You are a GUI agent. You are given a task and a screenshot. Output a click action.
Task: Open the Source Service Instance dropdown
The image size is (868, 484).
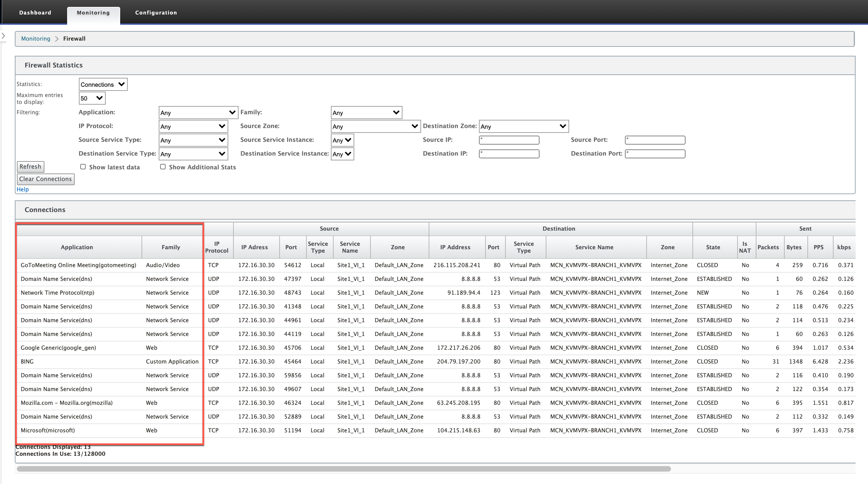click(x=342, y=140)
